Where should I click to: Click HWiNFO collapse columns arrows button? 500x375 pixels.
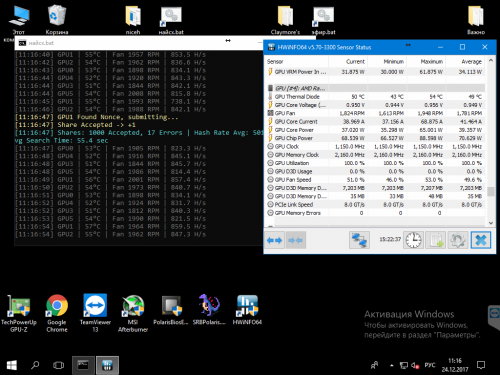(296, 240)
